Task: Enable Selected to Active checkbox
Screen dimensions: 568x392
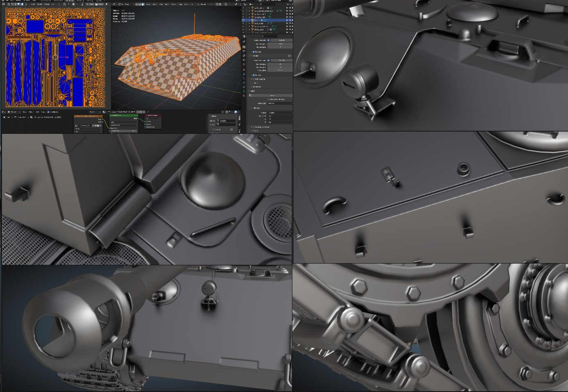Action: click(x=253, y=127)
